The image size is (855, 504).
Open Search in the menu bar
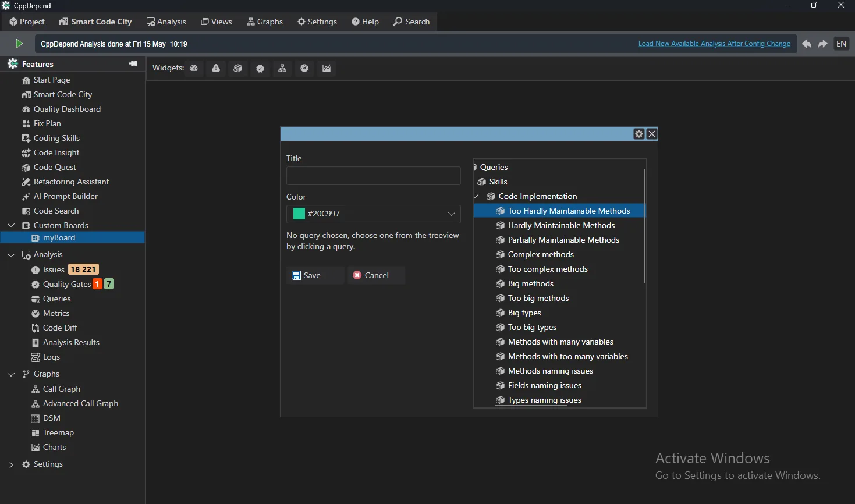(x=411, y=22)
